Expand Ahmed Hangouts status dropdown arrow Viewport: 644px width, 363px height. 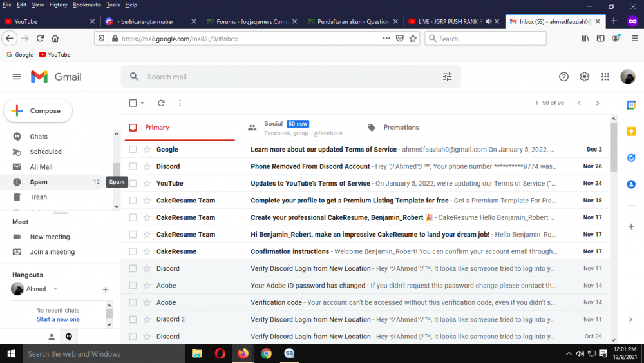55,289
